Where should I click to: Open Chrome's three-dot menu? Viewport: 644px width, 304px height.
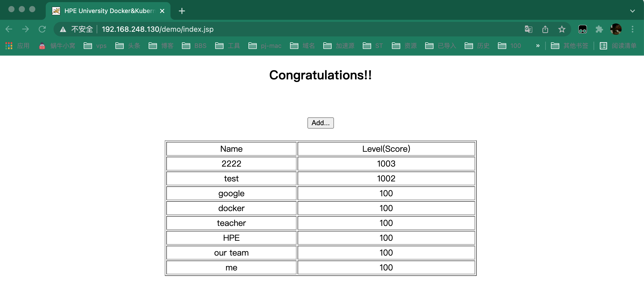(x=633, y=29)
